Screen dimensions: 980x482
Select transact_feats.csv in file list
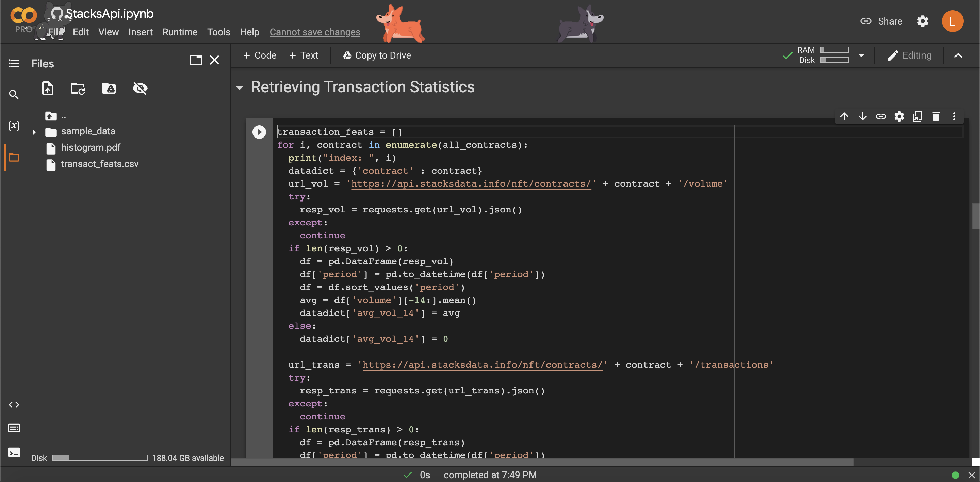(100, 164)
